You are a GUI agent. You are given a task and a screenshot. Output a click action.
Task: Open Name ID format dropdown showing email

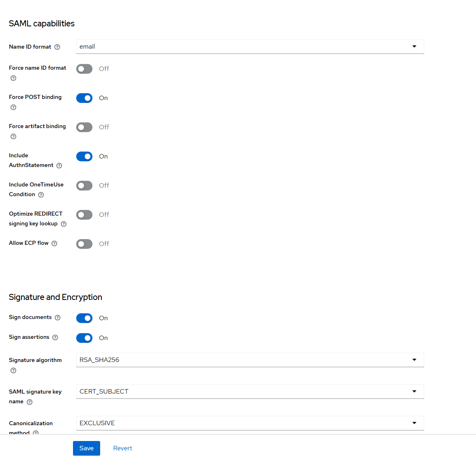[x=250, y=47]
